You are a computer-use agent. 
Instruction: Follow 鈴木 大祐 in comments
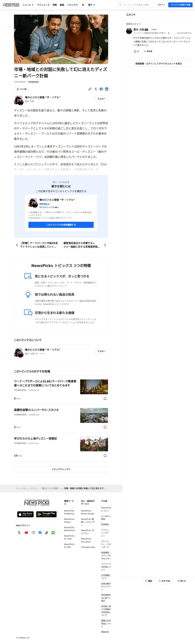154,30
